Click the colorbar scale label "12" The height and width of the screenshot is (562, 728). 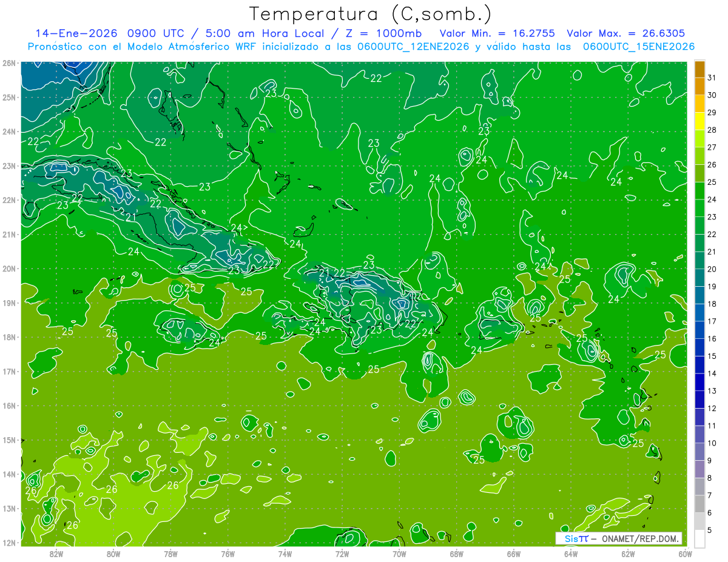pos(712,409)
